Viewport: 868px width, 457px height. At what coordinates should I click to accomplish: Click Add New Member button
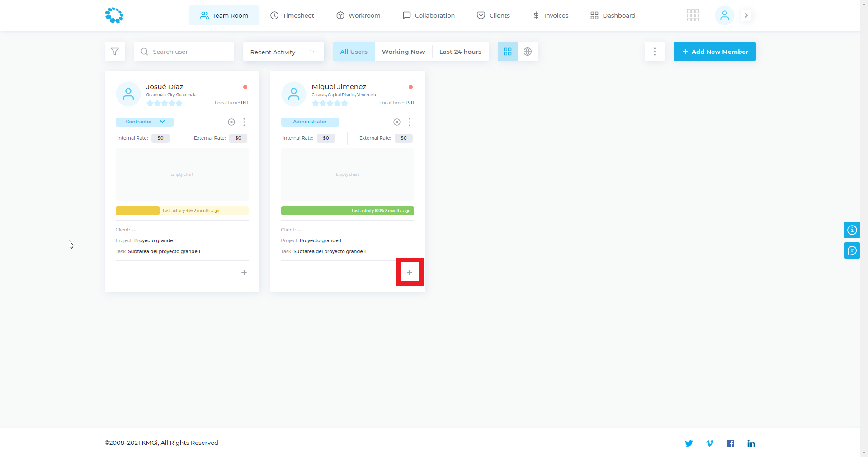(714, 52)
